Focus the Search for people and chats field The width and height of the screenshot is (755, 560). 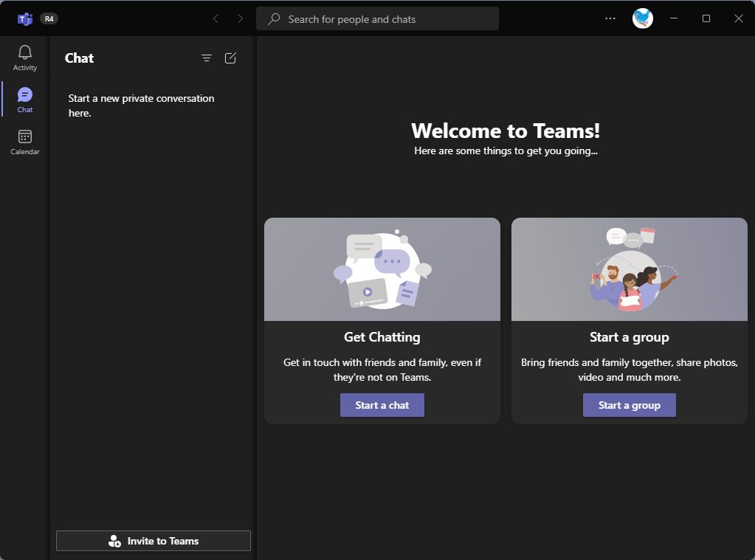click(x=378, y=18)
